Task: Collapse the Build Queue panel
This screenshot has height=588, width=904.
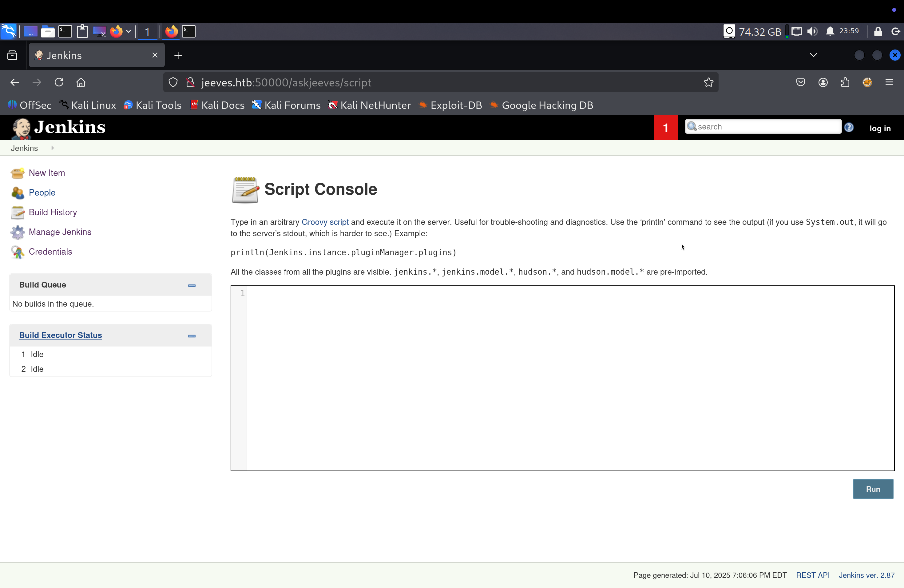Action: [192, 285]
